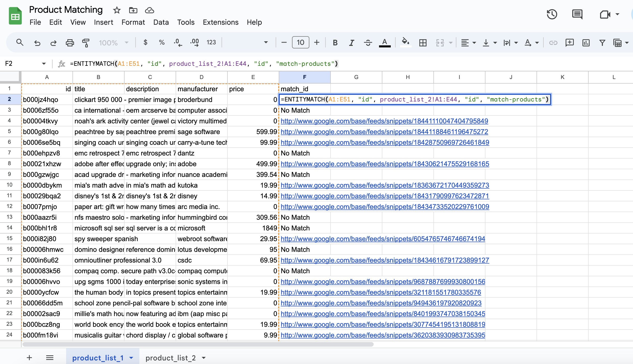Format as percent
The width and height of the screenshot is (633, 364).
[162, 42]
